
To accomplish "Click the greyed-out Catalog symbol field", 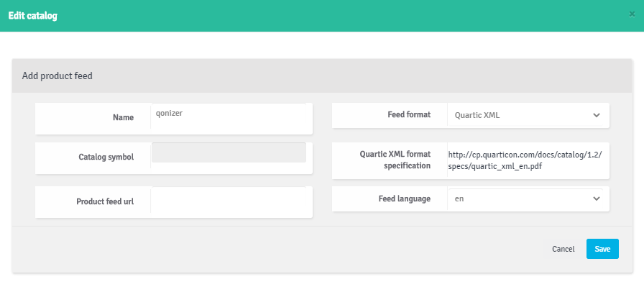I will (229, 152).
